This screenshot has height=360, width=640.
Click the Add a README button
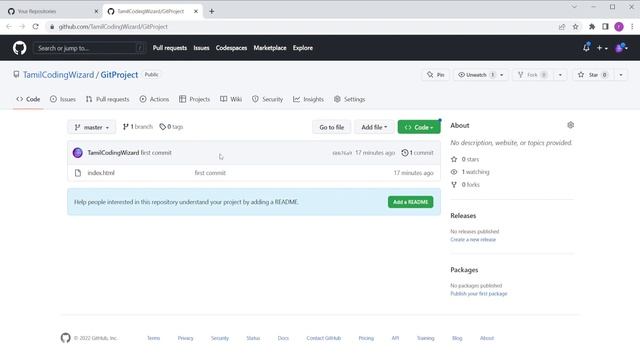pyautogui.click(x=410, y=202)
